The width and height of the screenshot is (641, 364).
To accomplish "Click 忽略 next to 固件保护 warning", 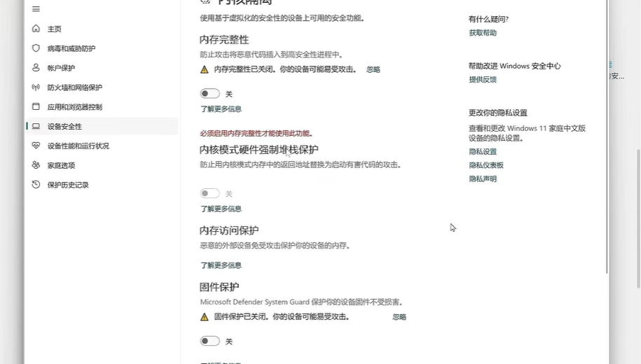I will click(x=399, y=317).
